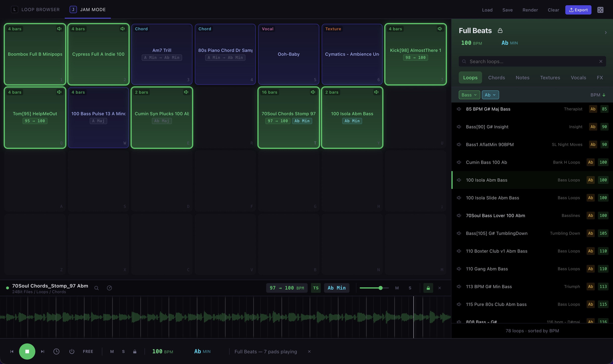This screenshot has height=364, width=613.
Task: Trigger the Am7 Trill chord pad
Action: pos(162,54)
